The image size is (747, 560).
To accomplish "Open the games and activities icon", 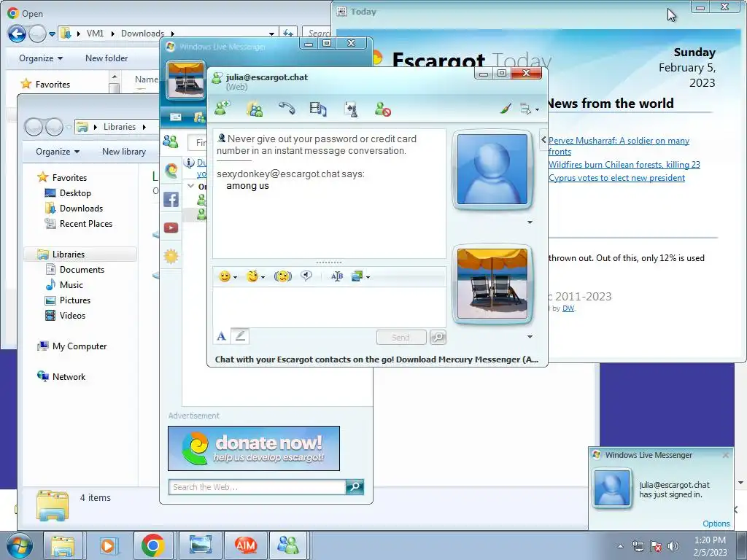I will coord(351,109).
